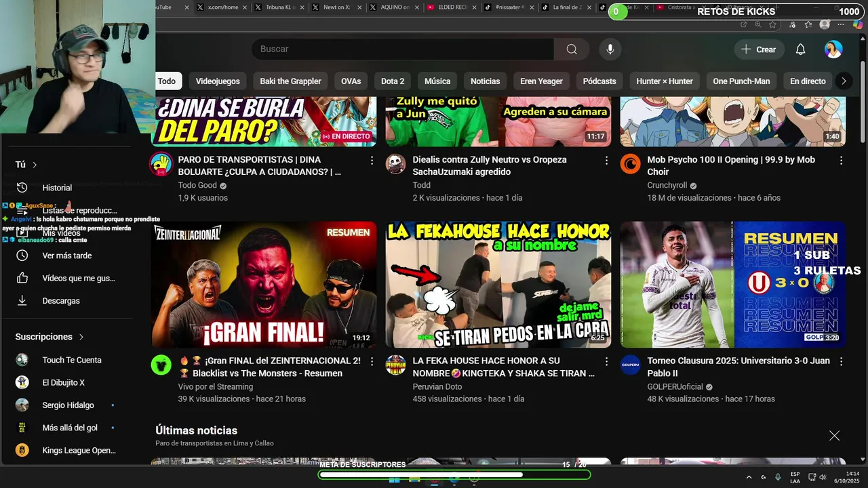Open GOLPERUoficial channel avatar
This screenshot has width=868, height=488.
(x=631, y=365)
